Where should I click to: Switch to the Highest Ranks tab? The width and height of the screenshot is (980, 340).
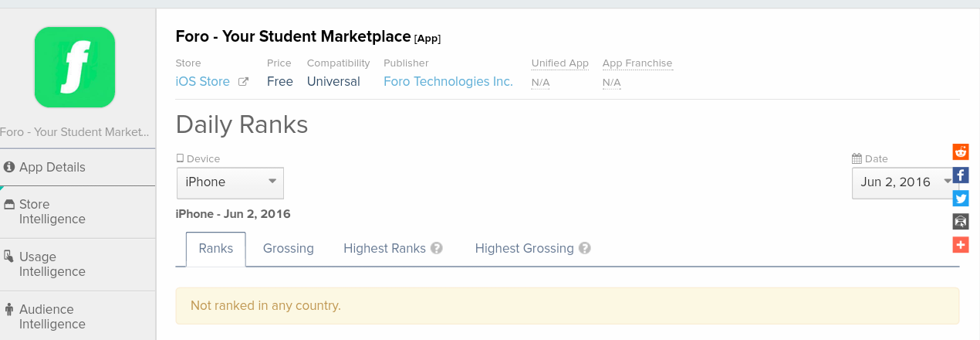(384, 249)
